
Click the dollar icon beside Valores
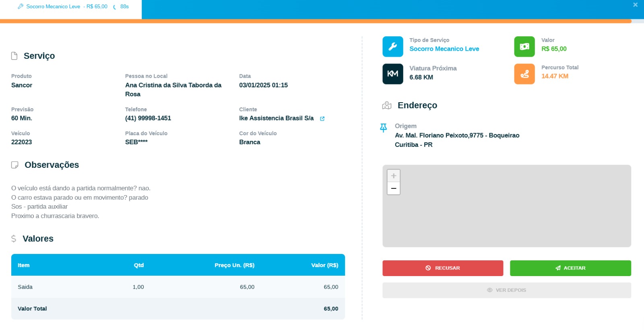pos(14,239)
